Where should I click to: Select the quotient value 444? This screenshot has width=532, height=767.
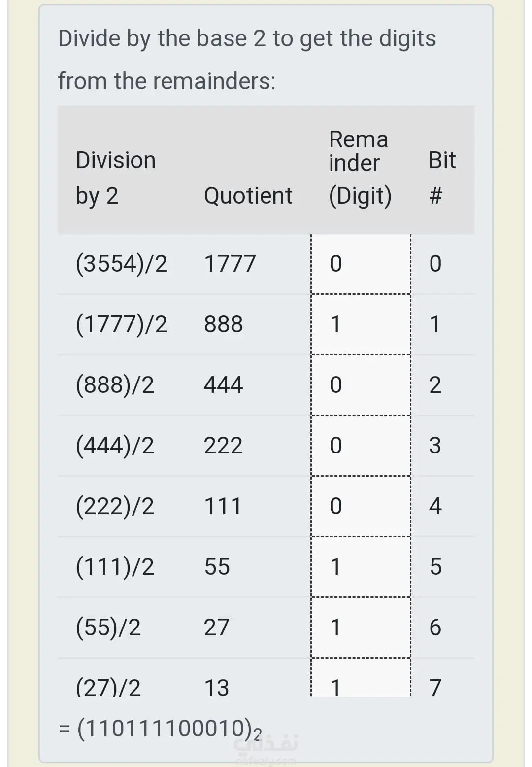coord(224,385)
